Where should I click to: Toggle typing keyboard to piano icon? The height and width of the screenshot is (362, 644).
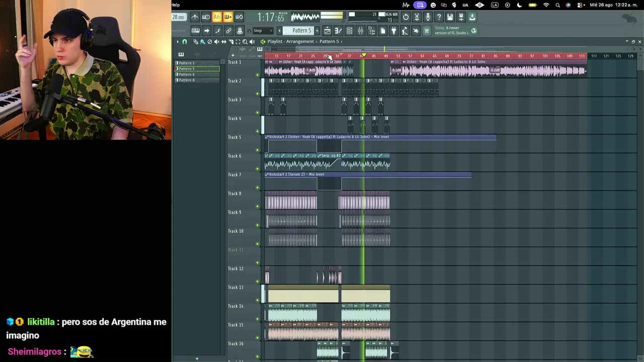tap(195, 31)
